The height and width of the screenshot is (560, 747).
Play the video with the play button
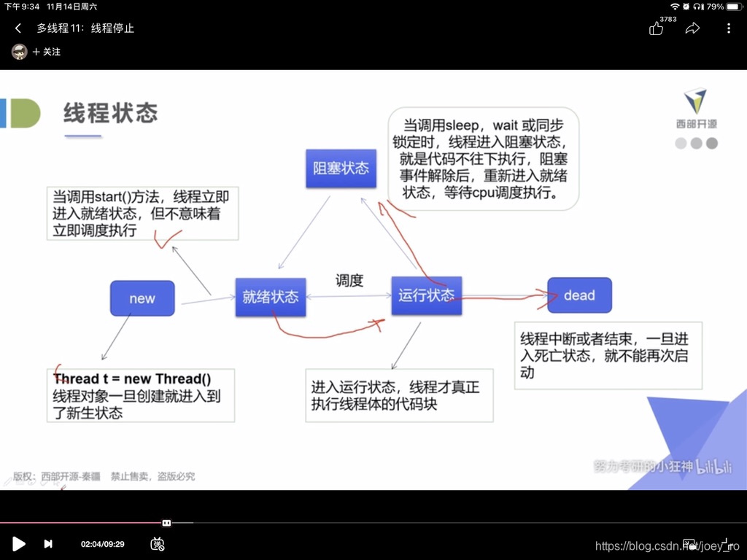tap(19, 544)
